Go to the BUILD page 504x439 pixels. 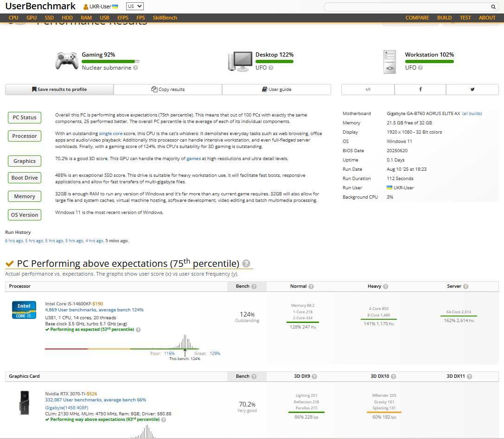click(444, 18)
